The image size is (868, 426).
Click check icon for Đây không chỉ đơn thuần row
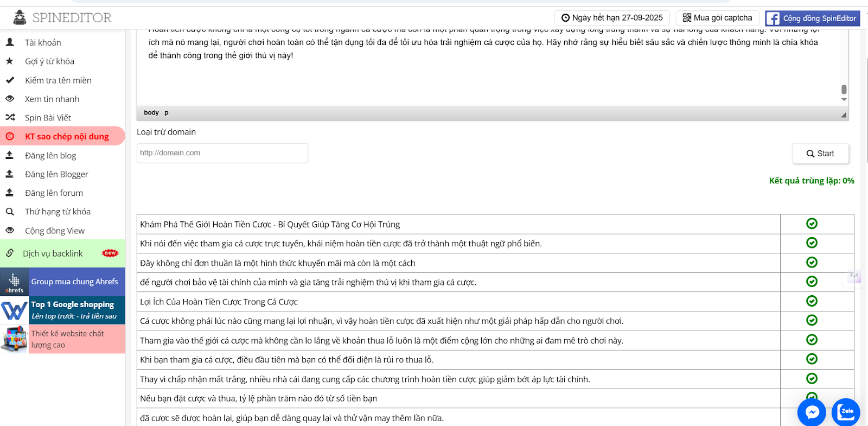tap(812, 262)
